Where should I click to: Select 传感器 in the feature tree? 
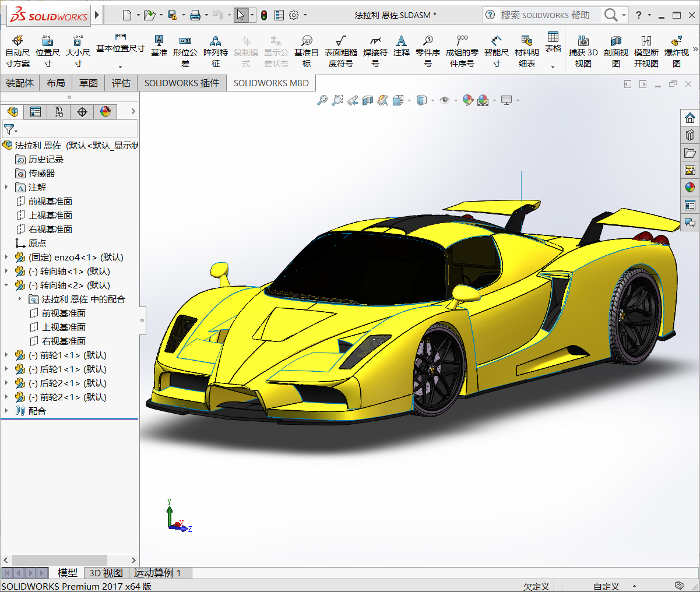(41, 173)
